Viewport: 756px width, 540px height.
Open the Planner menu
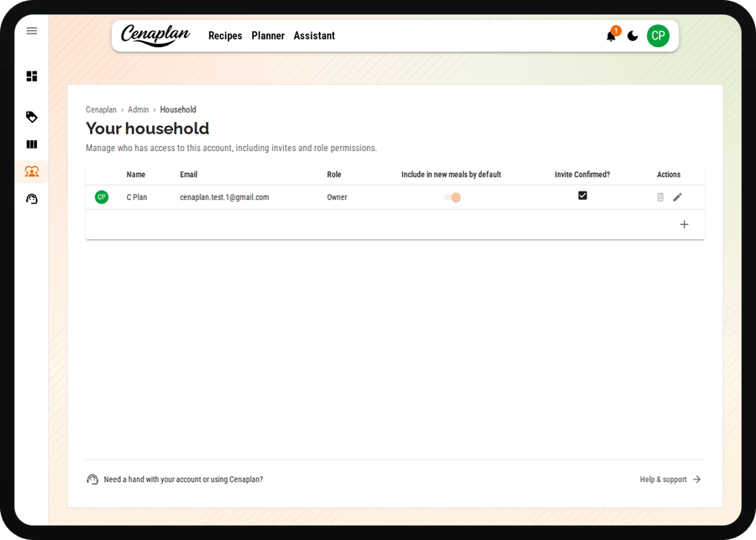[268, 35]
